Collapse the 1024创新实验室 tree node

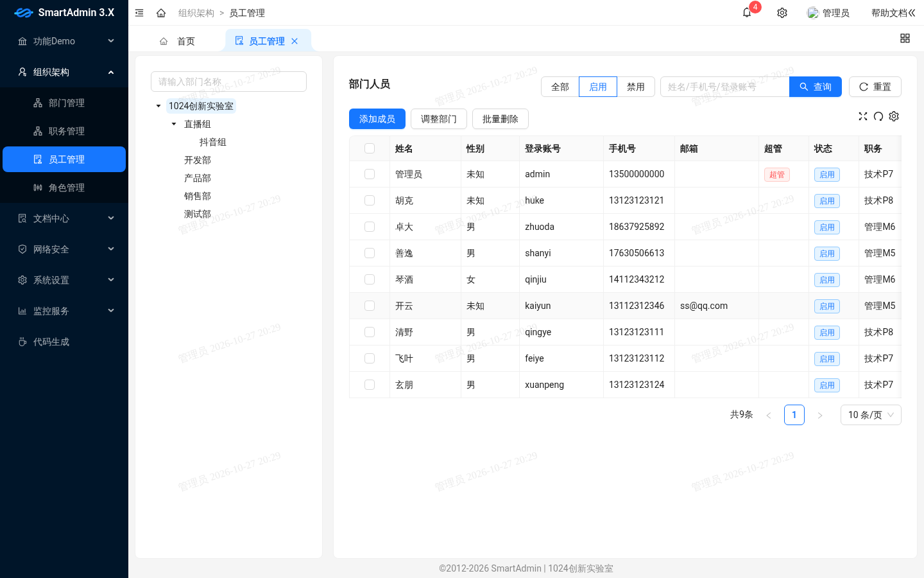158,106
